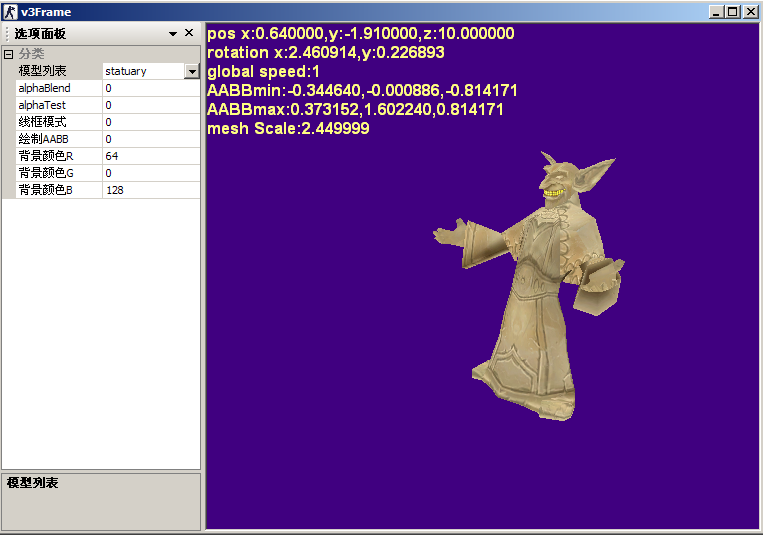Click the alphaBlend value field

point(151,88)
